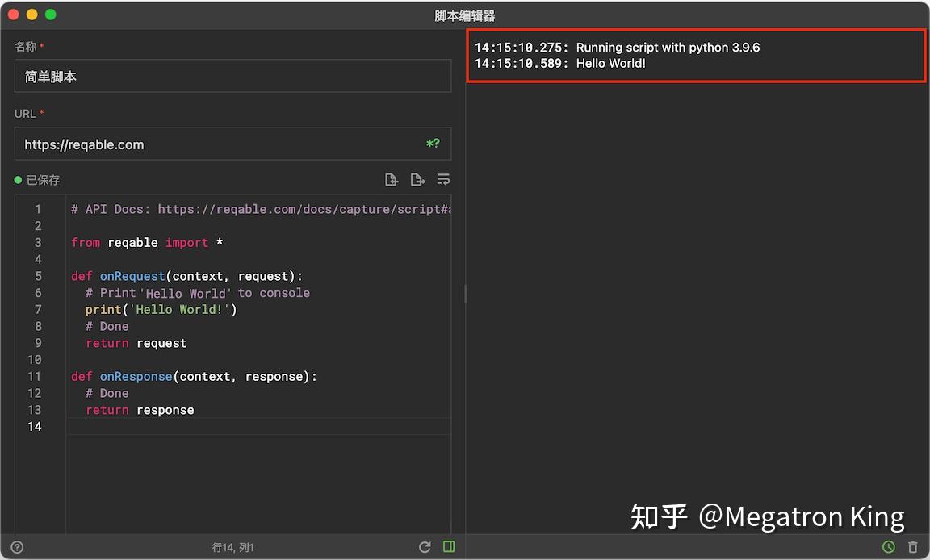
Task: Toggle word wrap in the code editor
Action: pos(443,180)
